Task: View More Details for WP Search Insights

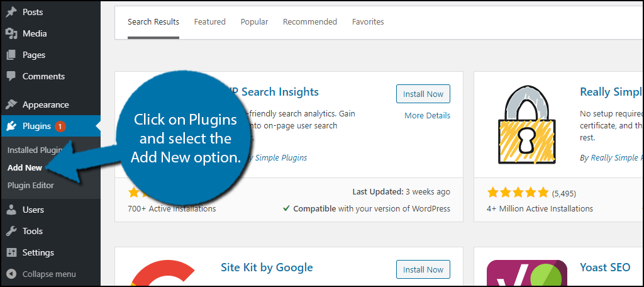Action: [427, 116]
